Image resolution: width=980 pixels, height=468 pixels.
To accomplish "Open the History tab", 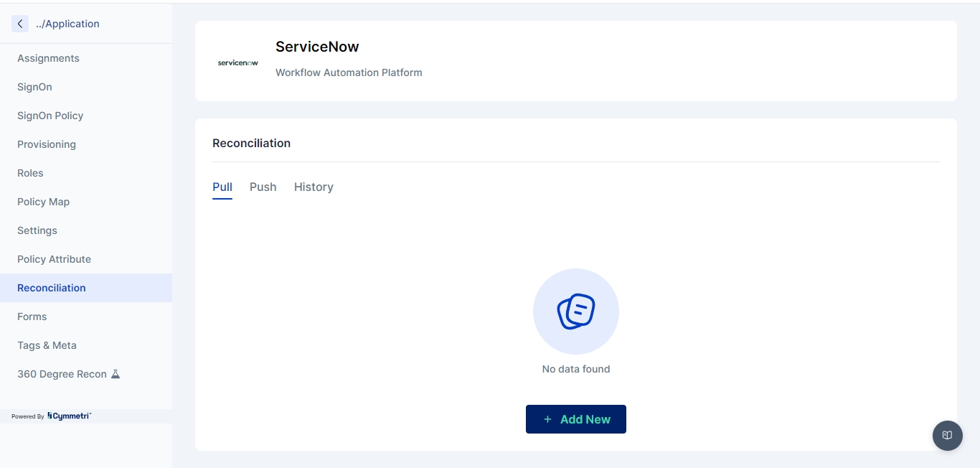I will coord(314,187).
